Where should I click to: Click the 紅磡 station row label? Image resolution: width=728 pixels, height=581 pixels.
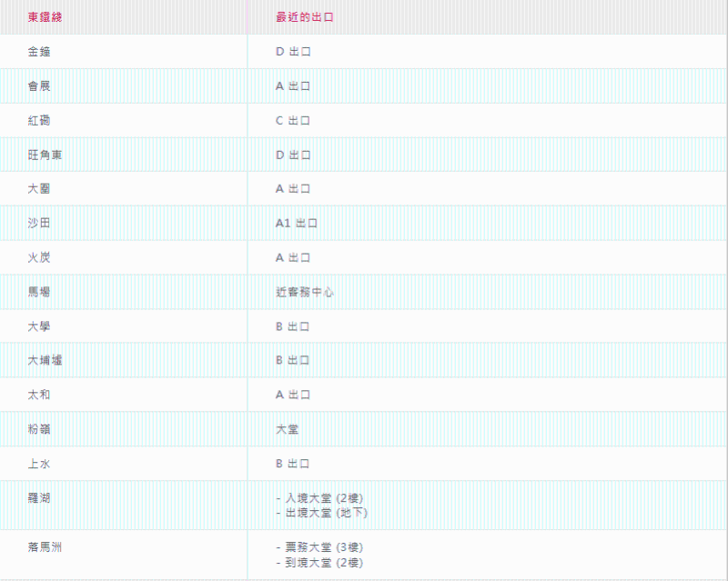[39, 121]
